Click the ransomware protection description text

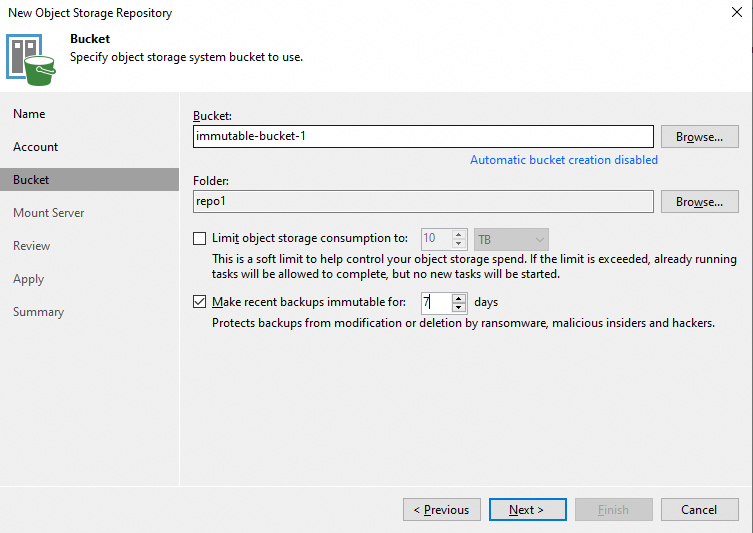tap(463, 323)
